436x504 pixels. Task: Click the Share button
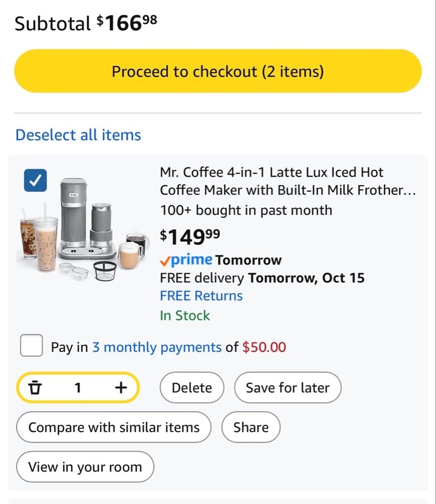click(x=251, y=427)
